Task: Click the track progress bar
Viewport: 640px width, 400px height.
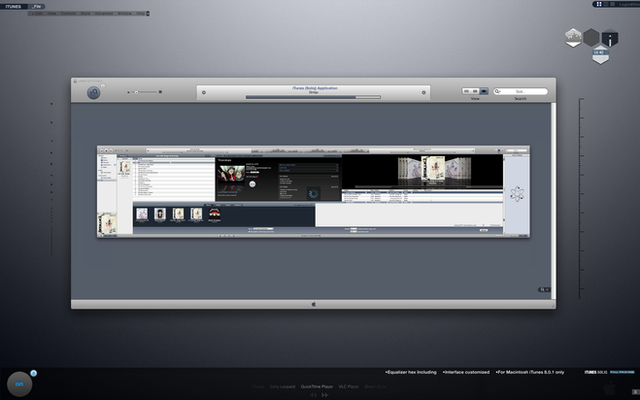Action: pos(313,97)
